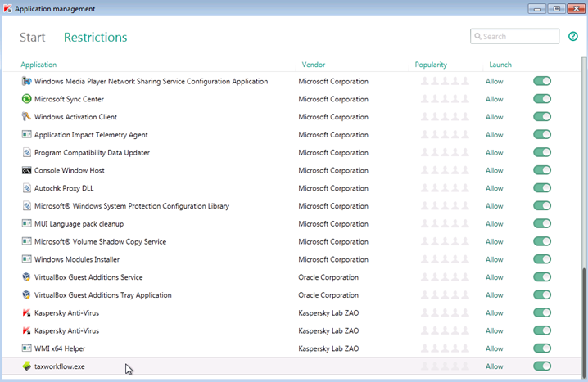
Task: Click popularity rating icons for taxworkflow.exe
Action: (x=445, y=366)
